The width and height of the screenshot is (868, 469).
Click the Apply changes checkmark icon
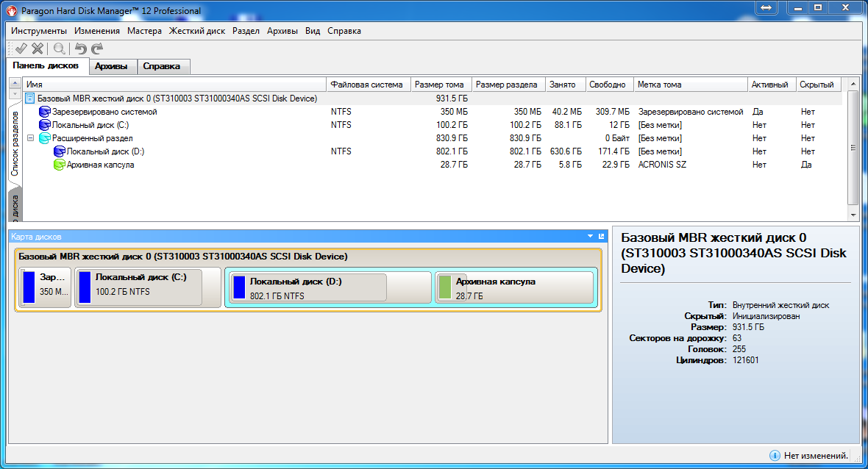click(x=21, y=49)
